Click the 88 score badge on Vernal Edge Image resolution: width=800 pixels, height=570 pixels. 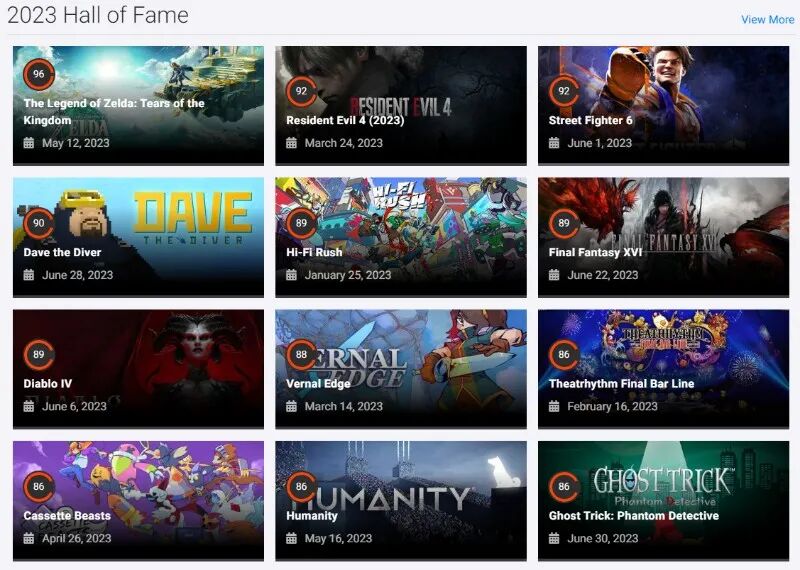[301, 355]
